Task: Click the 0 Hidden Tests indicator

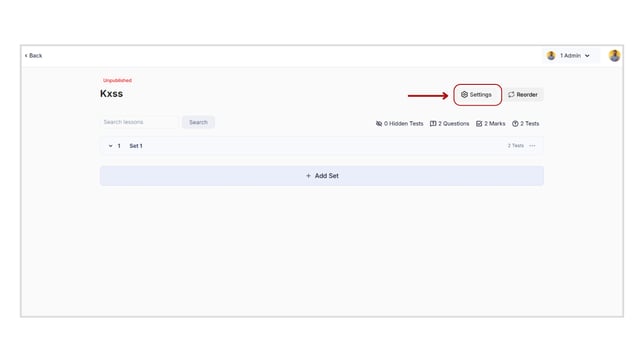Action: coord(399,123)
